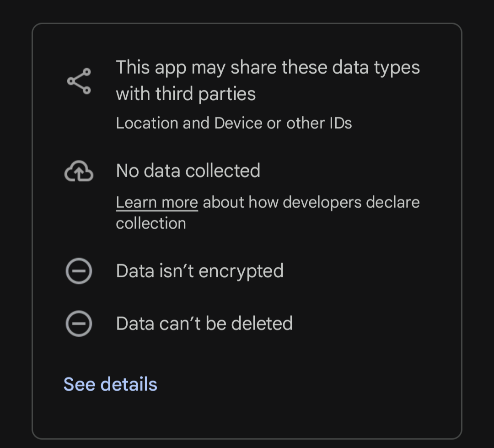The image size is (494, 448).
Task: Click the Location and Device or other IDs subtitle
Action: 234,123
